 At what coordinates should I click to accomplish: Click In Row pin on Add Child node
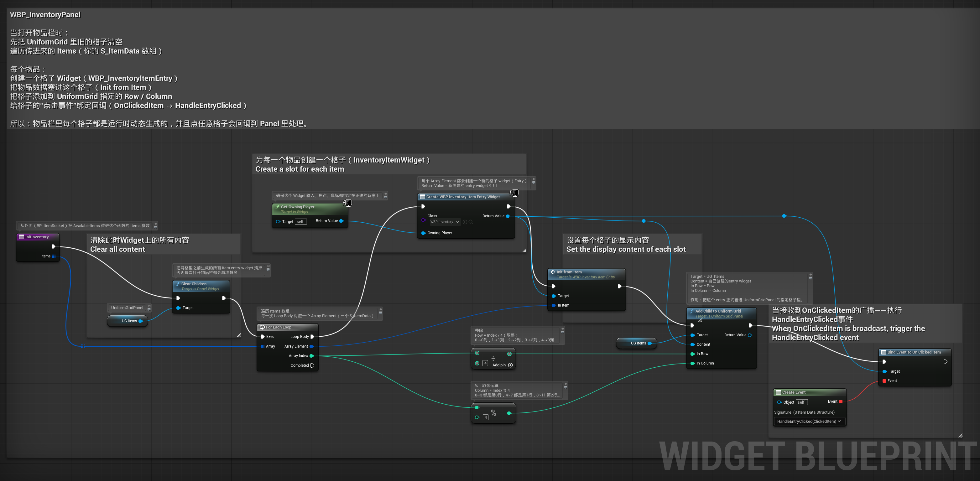pos(692,354)
